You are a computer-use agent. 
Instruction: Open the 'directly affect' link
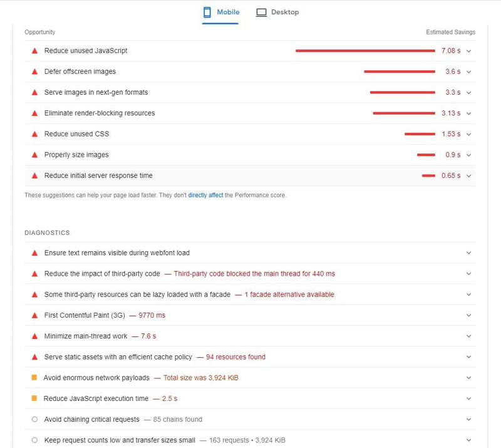(x=205, y=195)
